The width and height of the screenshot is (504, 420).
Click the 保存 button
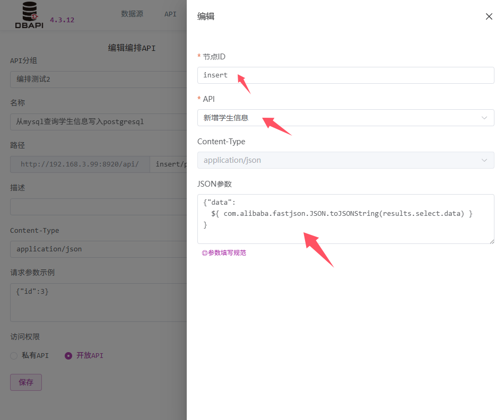tap(26, 382)
